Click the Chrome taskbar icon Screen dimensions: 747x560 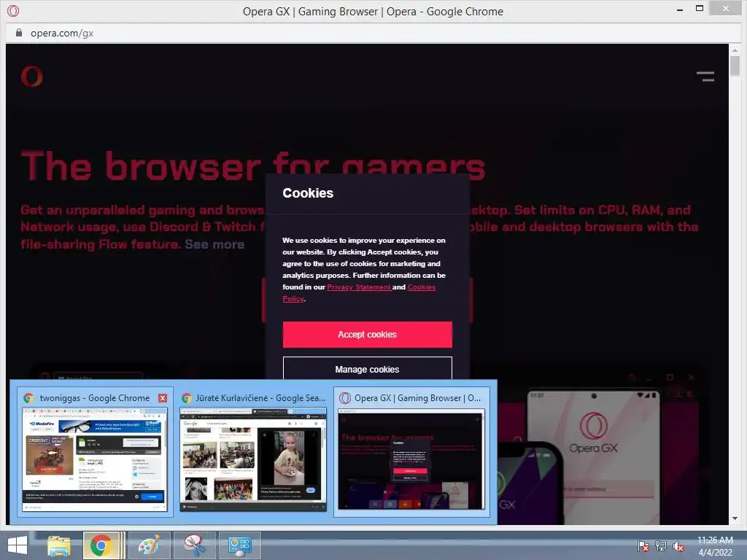click(x=101, y=545)
